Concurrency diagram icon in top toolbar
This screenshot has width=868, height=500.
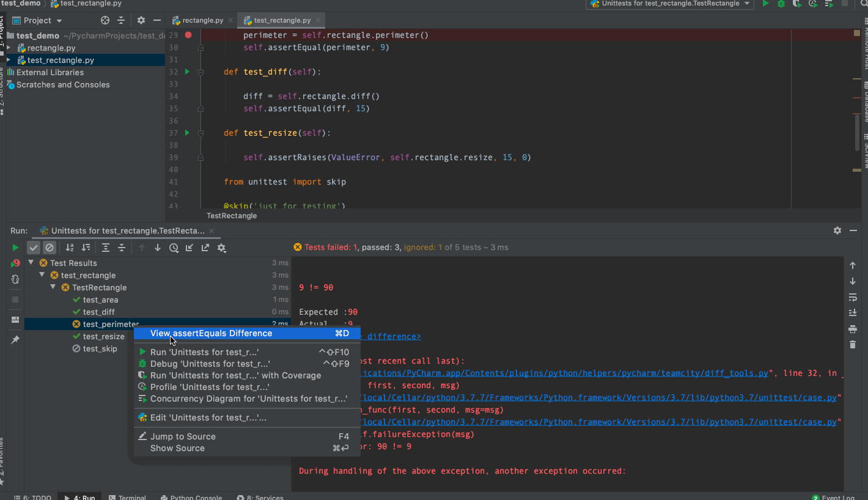[x=829, y=4]
